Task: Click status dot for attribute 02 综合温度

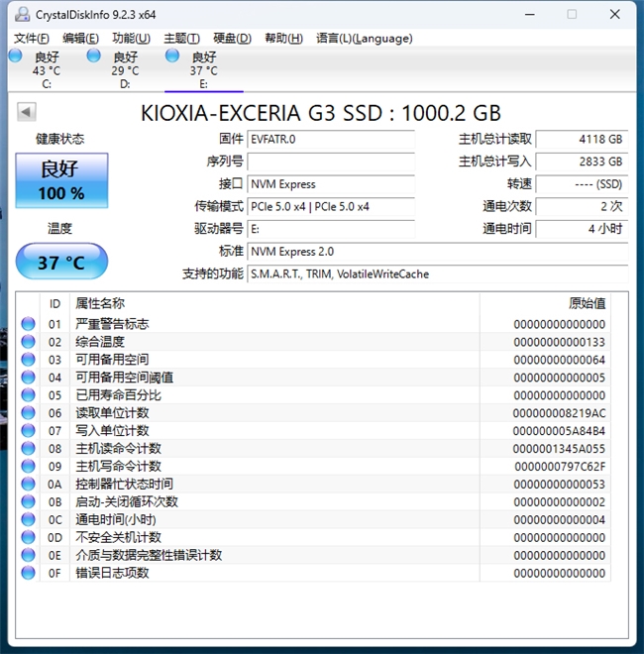Action: click(x=28, y=342)
